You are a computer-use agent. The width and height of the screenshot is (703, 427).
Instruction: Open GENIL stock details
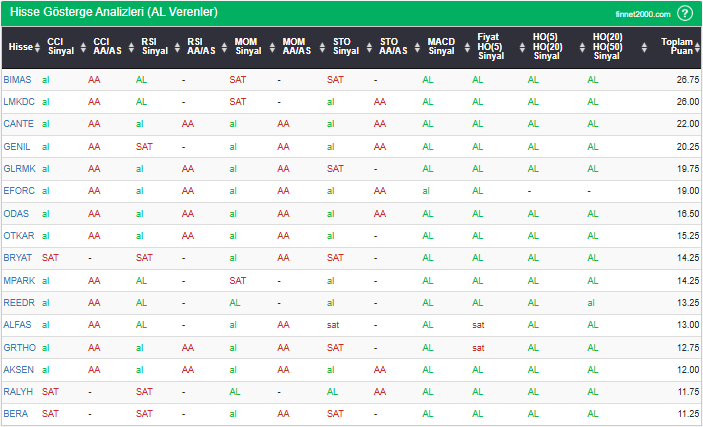17,146
